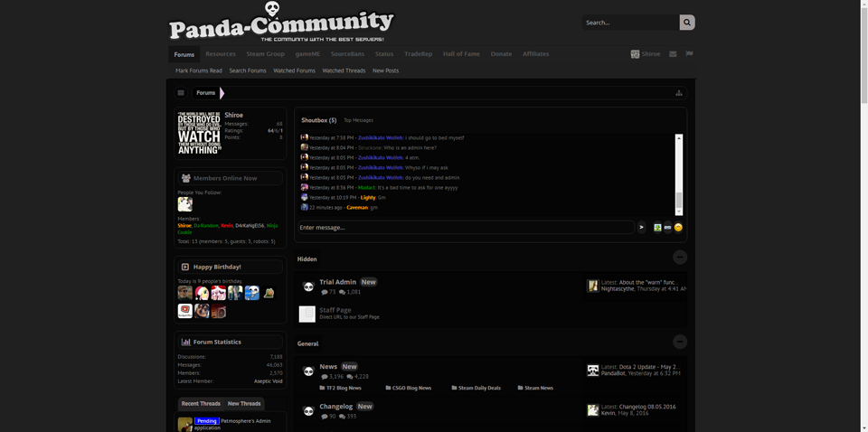Click Shiroe's avatar in the navigation bar

635,54
